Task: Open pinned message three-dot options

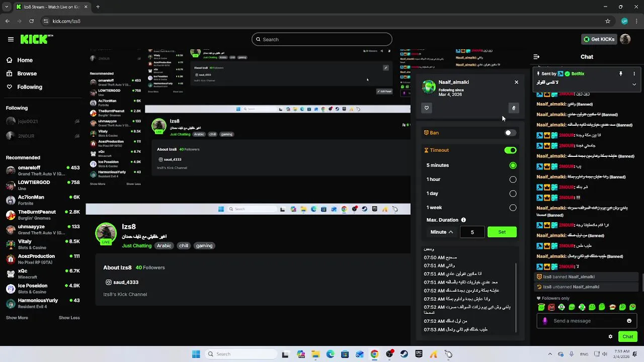Action: [x=634, y=73]
